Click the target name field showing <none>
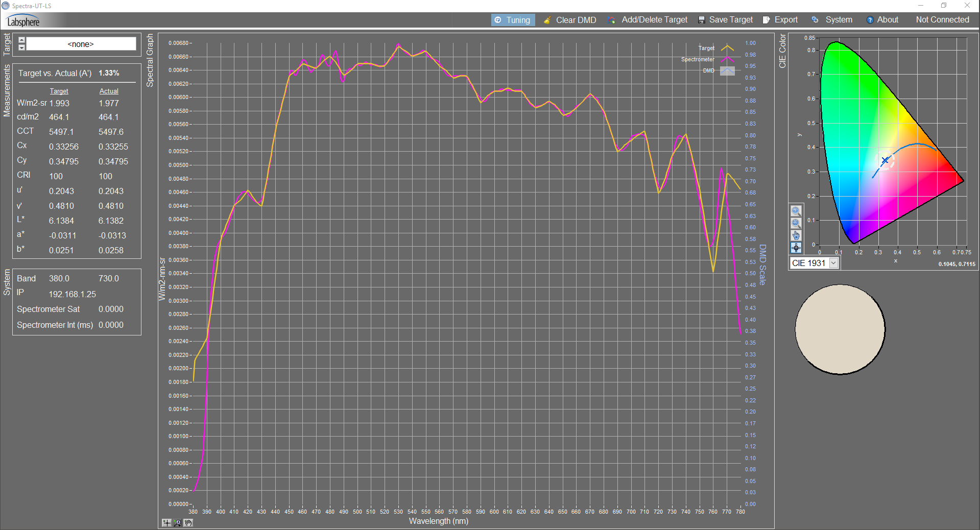Image resolution: width=980 pixels, height=530 pixels. tap(81, 44)
